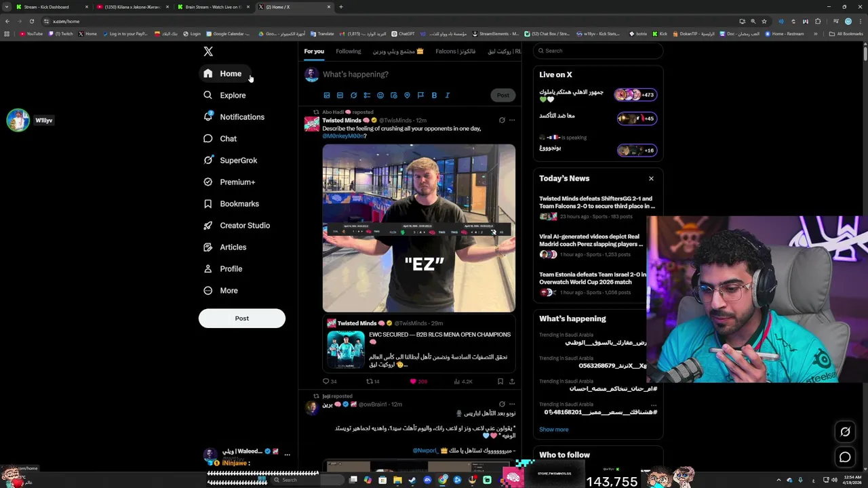Image resolution: width=868 pixels, height=488 pixels.
Task: Repost the Twisted Minds post
Action: click(x=373, y=382)
